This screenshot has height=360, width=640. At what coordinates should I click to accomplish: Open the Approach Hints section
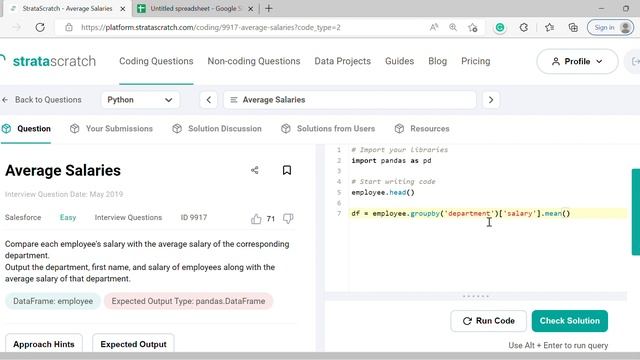44,344
